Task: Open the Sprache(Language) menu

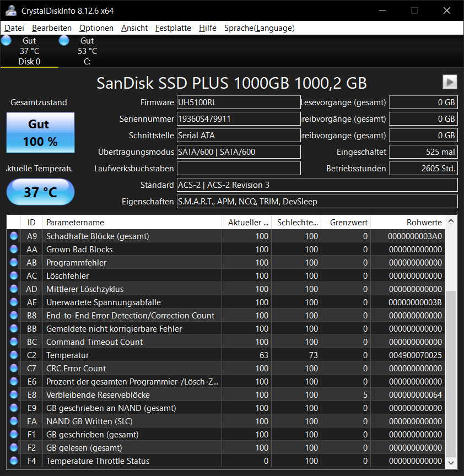Action: coord(260,28)
